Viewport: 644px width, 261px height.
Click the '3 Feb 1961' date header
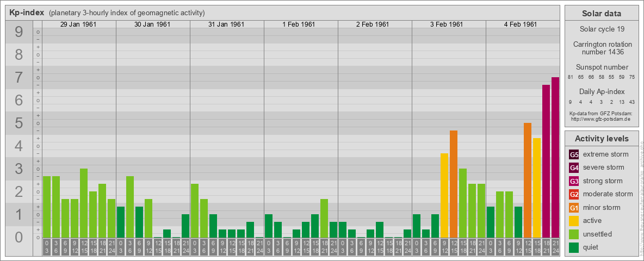(x=447, y=24)
